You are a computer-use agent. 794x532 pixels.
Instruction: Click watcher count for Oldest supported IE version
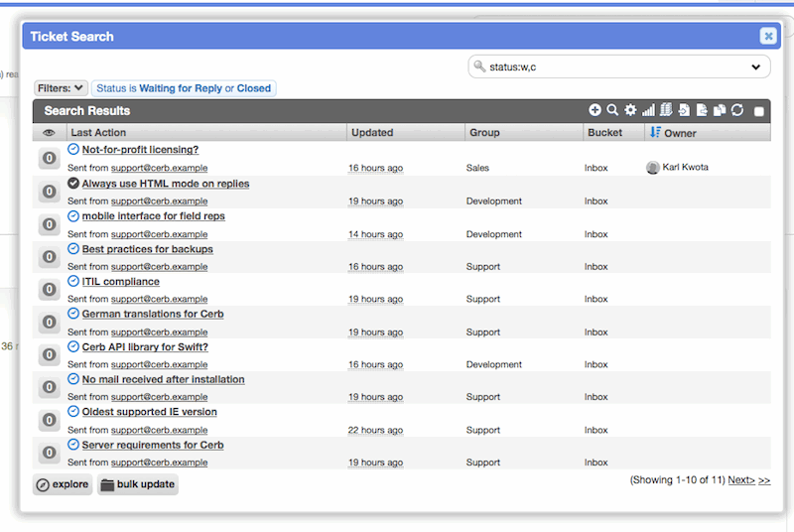click(x=49, y=420)
